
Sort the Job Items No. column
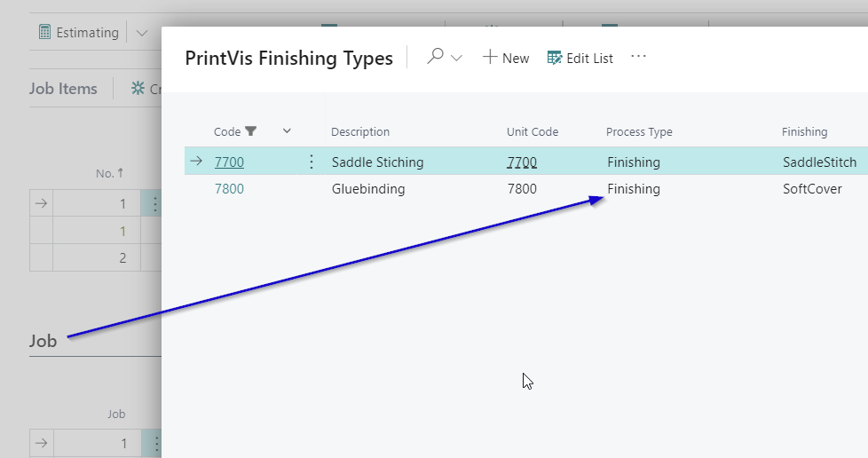pos(109,173)
